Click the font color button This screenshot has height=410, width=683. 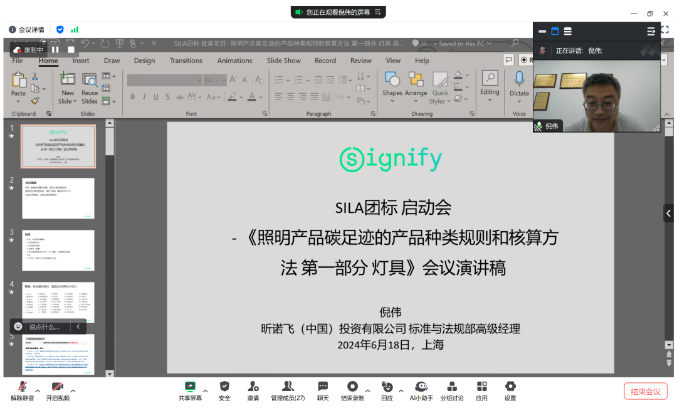point(252,97)
